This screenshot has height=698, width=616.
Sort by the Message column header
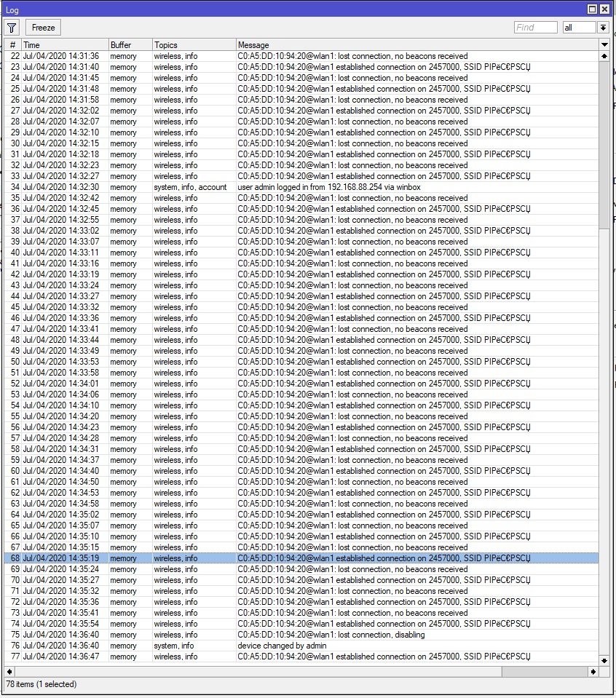417,44
